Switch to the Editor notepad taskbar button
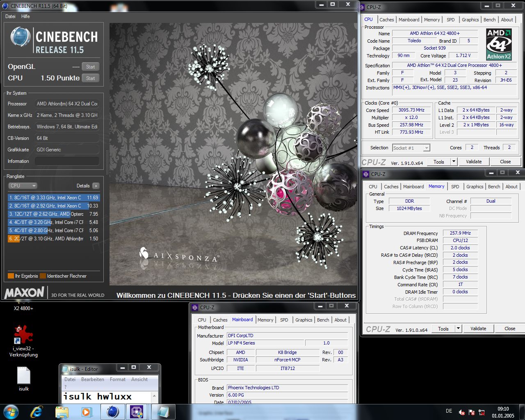525x420 pixels. click(163, 412)
